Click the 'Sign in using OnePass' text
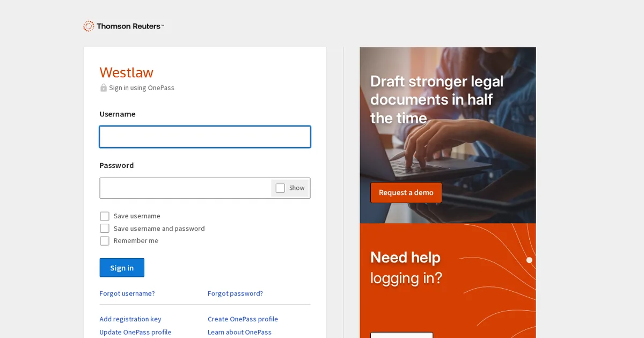 pos(142,88)
